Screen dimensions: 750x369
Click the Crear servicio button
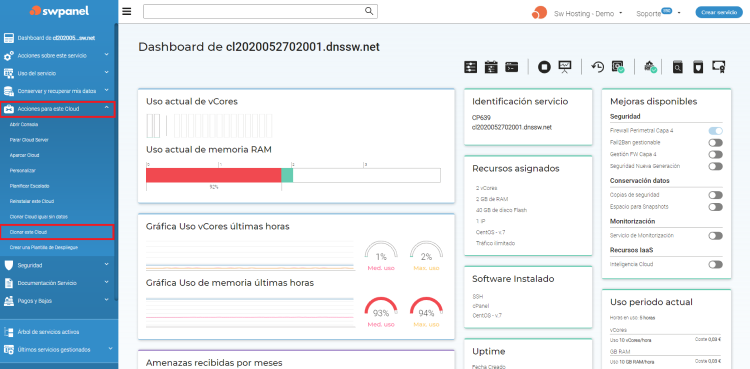tap(719, 12)
